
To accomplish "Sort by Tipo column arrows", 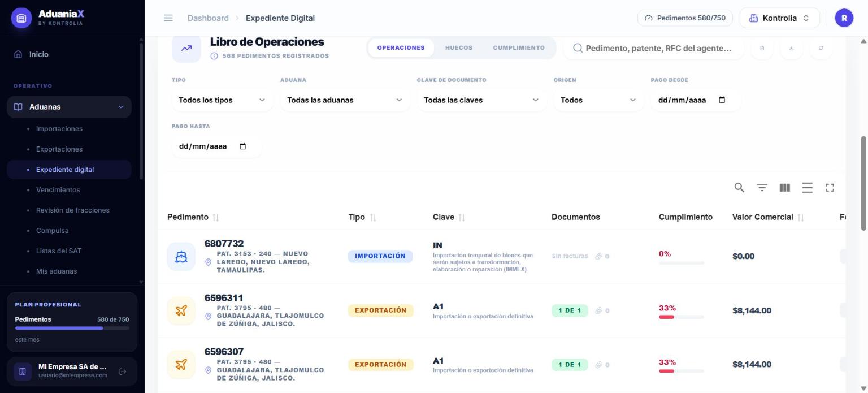I will pyautogui.click(x=372, y=217).
